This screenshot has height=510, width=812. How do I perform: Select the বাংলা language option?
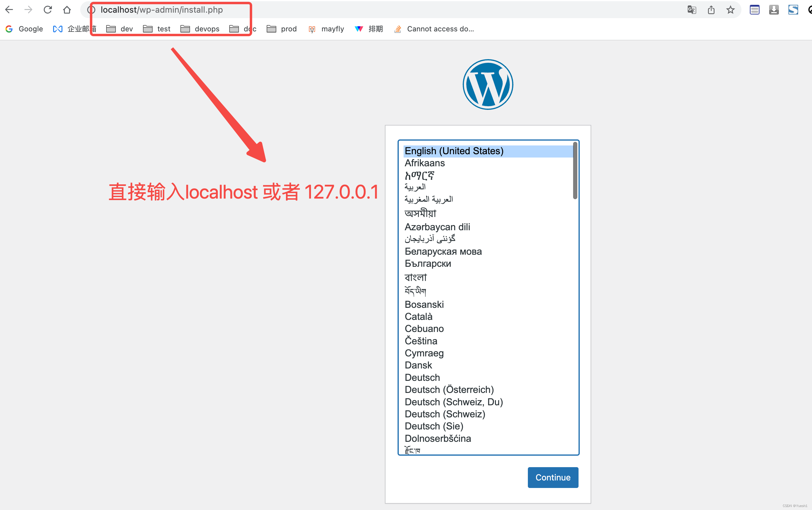point(488,277)
